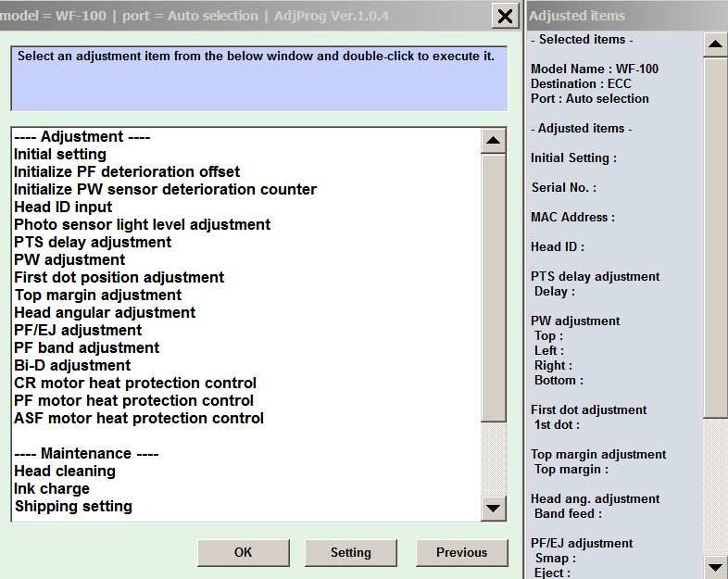Click 'Smap :' under PF/EJ adjustment
Screen dimensions: 728x579
pyautogui.click(x=556, y=559)
